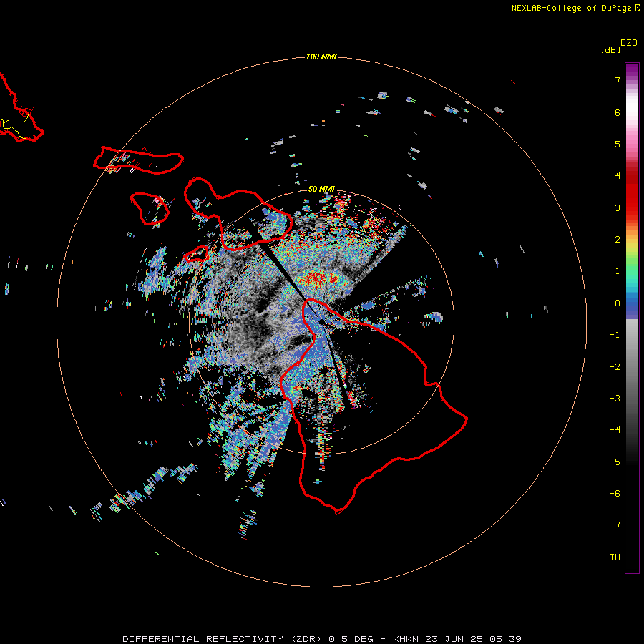Click the -1 value on color scale
Image resolution: width=644 pixels, height=644 pixels.
click(615, 334)
